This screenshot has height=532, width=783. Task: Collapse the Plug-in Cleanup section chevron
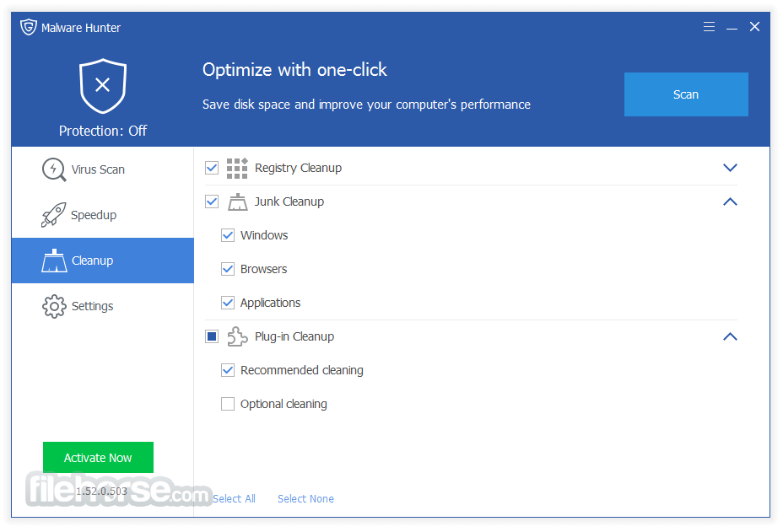point(730,336)
